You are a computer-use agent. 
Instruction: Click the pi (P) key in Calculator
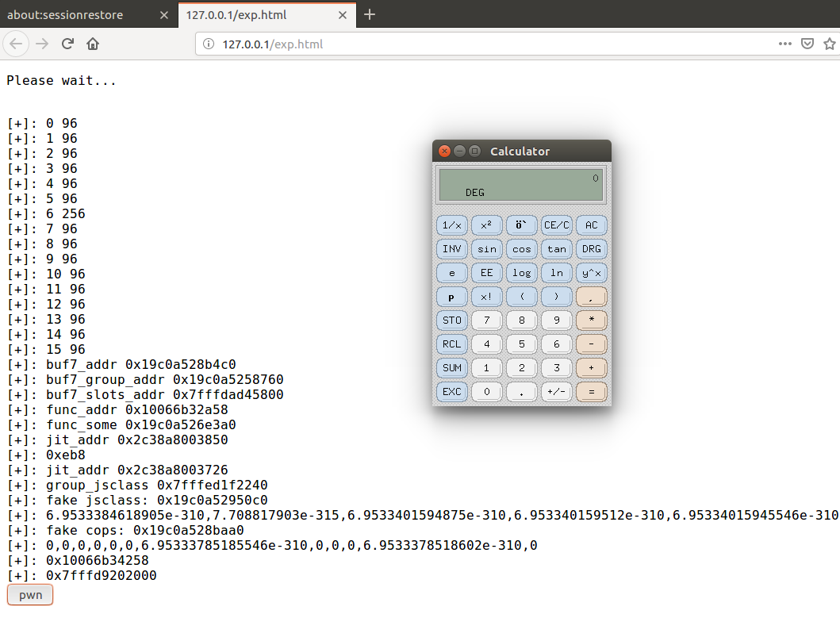451,297
